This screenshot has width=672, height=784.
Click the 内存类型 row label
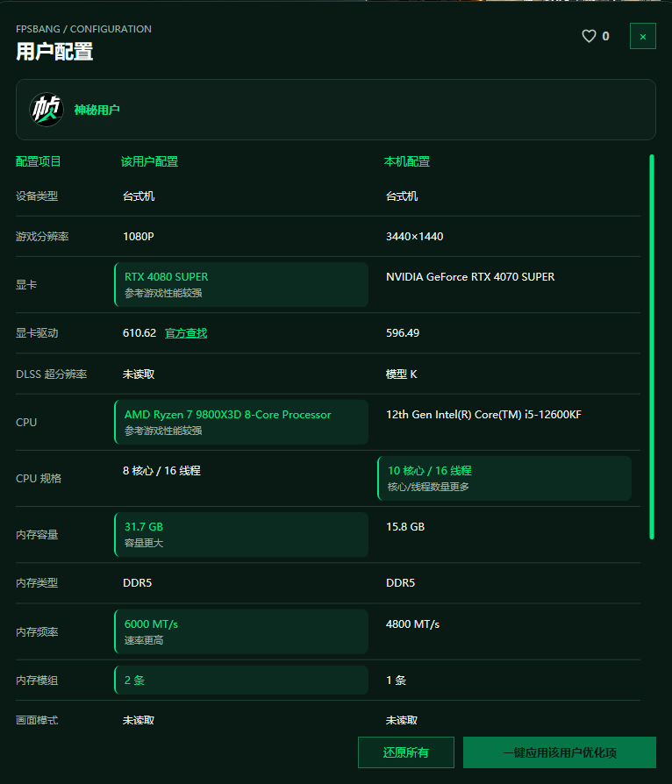[37, 583]
